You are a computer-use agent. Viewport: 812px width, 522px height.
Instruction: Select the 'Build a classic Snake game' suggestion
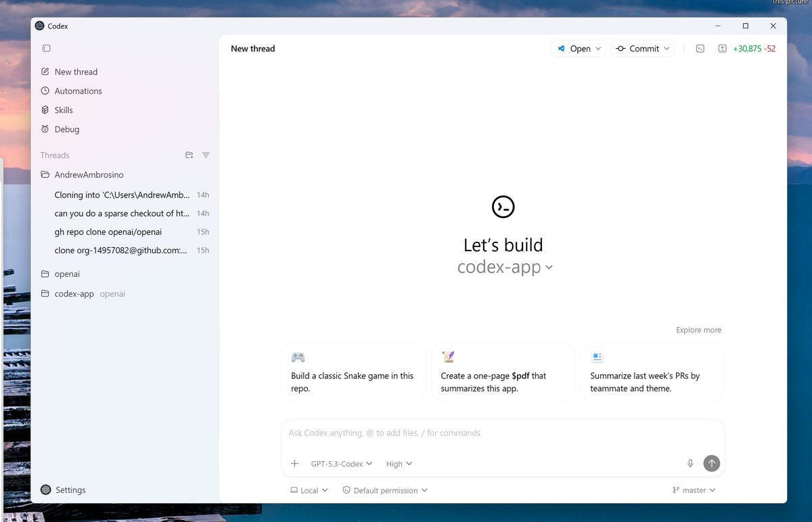point(353,372)
